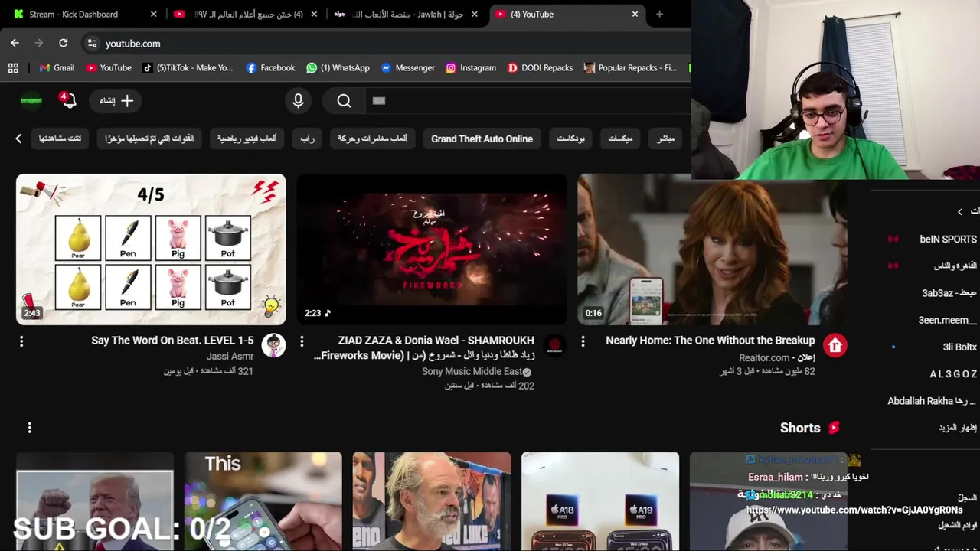Open the short with the bearded man
Viewport: 980px width, 551px height.
pos(432,501)
